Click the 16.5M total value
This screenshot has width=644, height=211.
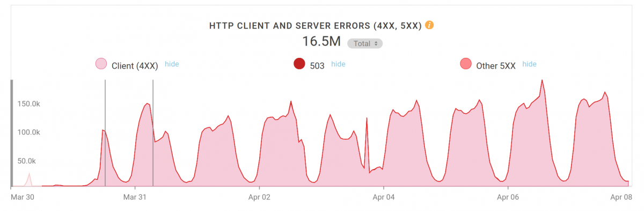(x=321, y=42)
